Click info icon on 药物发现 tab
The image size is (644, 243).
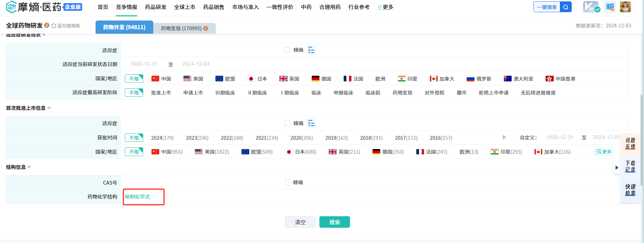(x=206, y=29)
